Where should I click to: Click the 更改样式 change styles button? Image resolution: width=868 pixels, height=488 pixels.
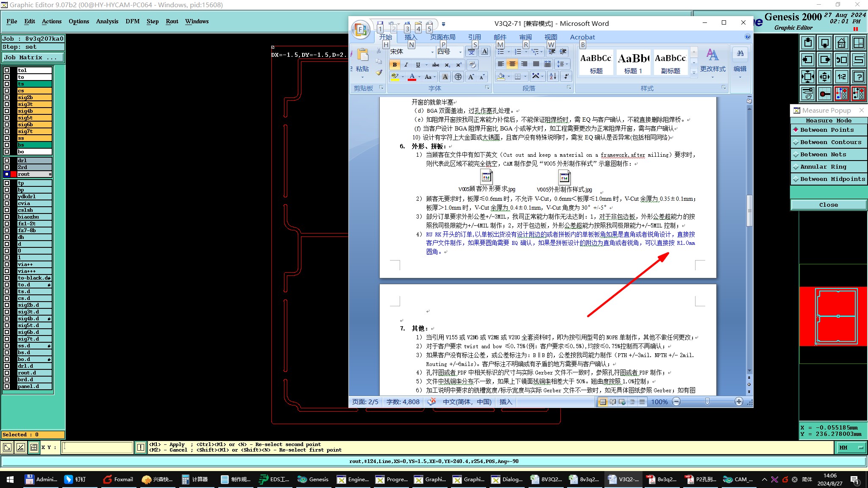point(712,63)
